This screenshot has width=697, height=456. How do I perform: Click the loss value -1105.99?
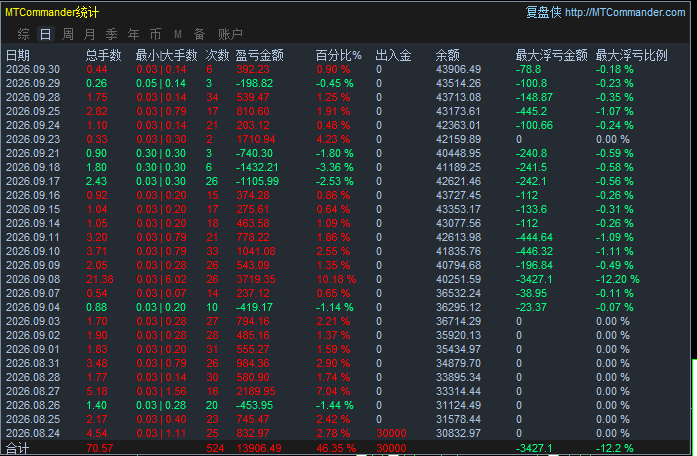click(257, 181)
